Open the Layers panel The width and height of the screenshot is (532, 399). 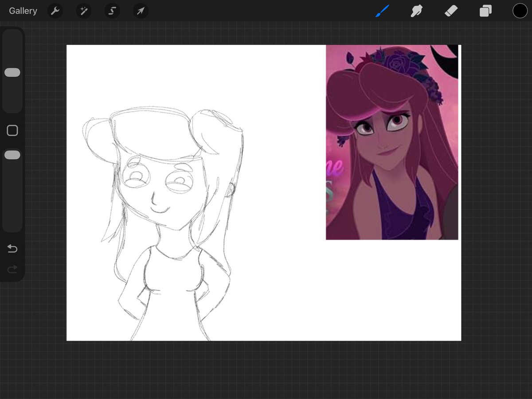(x=485, y=11)
